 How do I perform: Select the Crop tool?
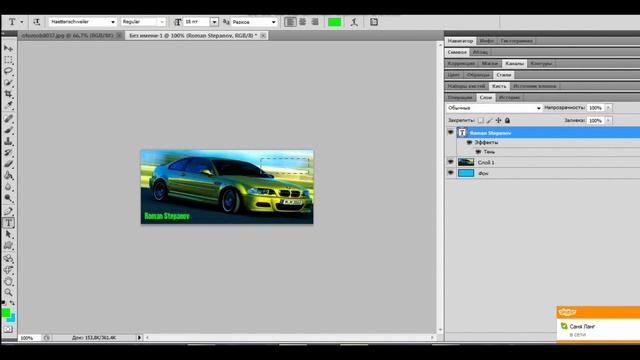click(9, 94)
